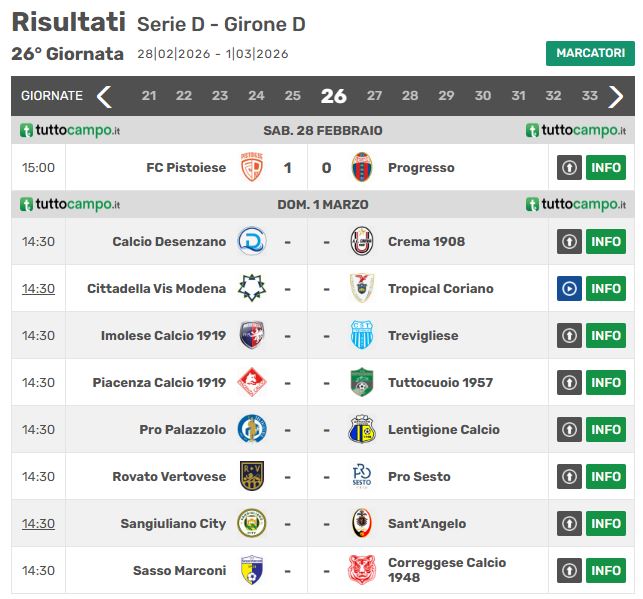
Task: Open the play video icon for Cittadella Vis Modena
Action: click(569, 289)
